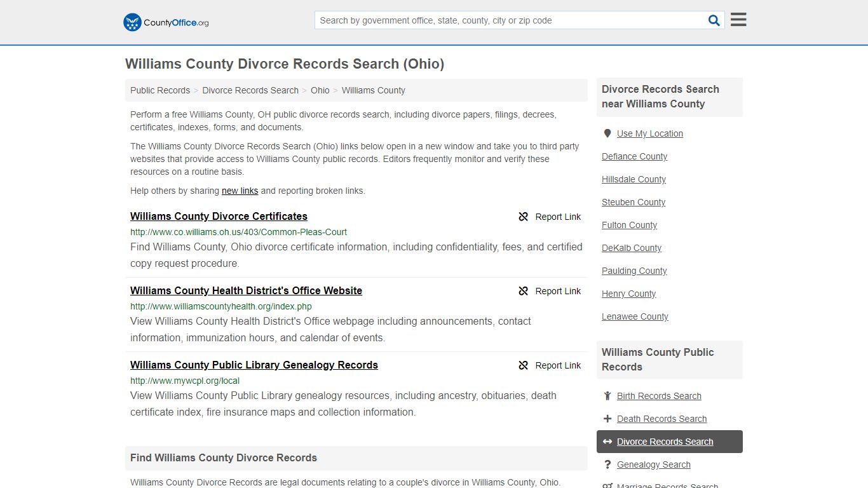Open Williams County Public Library Genealogy Records
The height and width of the screenshot is (488, 868).
point(254,365)
